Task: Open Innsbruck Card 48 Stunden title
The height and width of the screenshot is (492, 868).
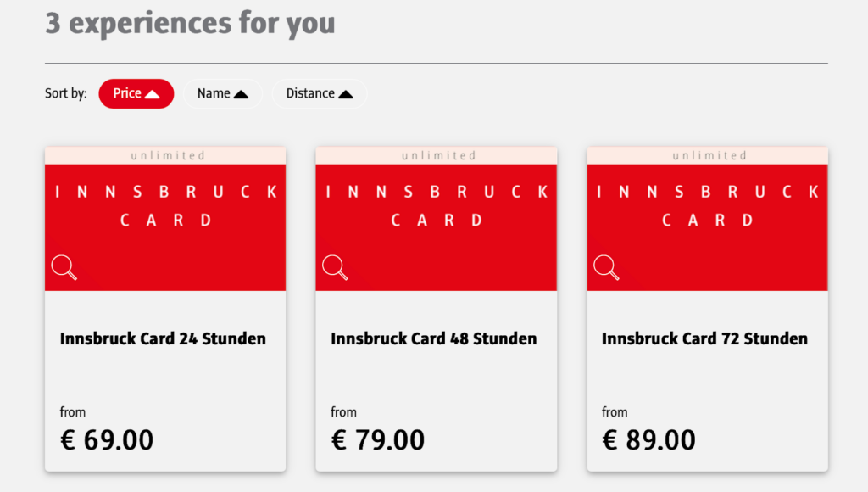Action: [433, 338]
